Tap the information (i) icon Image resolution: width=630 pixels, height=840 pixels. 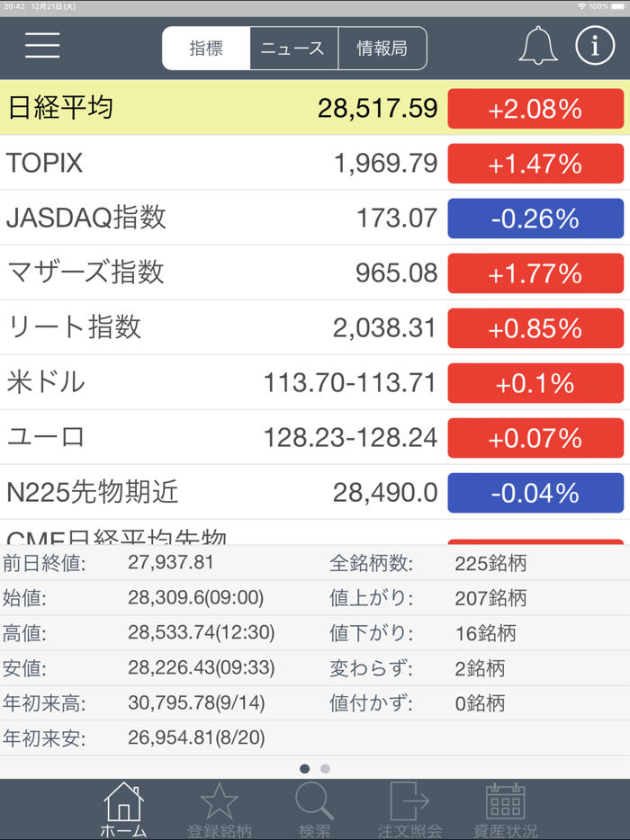(x=595, y=46)
